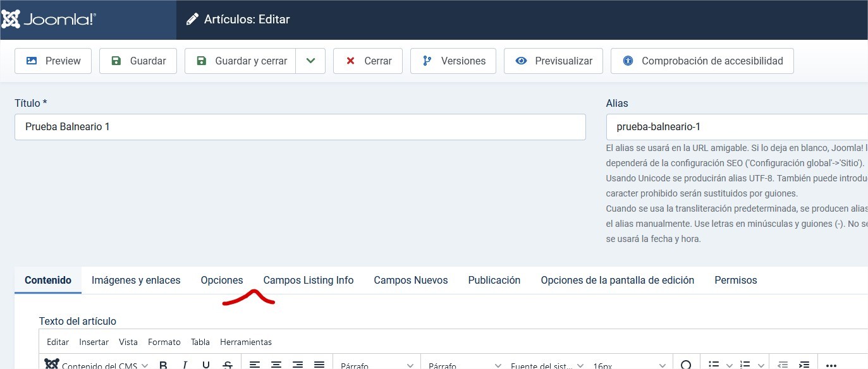
Task: Insert a numbered list
Action: click(747, 365)
